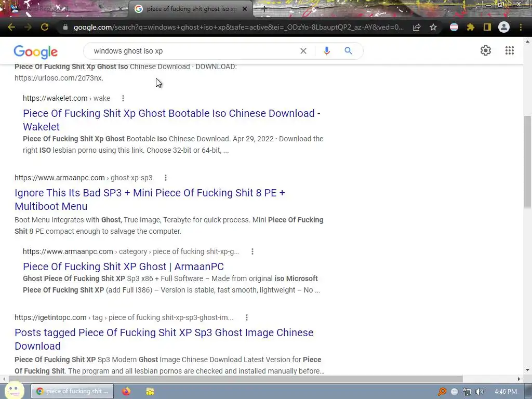Click the smiley Start button
The image size is (532, 399).
click(14, 390)
